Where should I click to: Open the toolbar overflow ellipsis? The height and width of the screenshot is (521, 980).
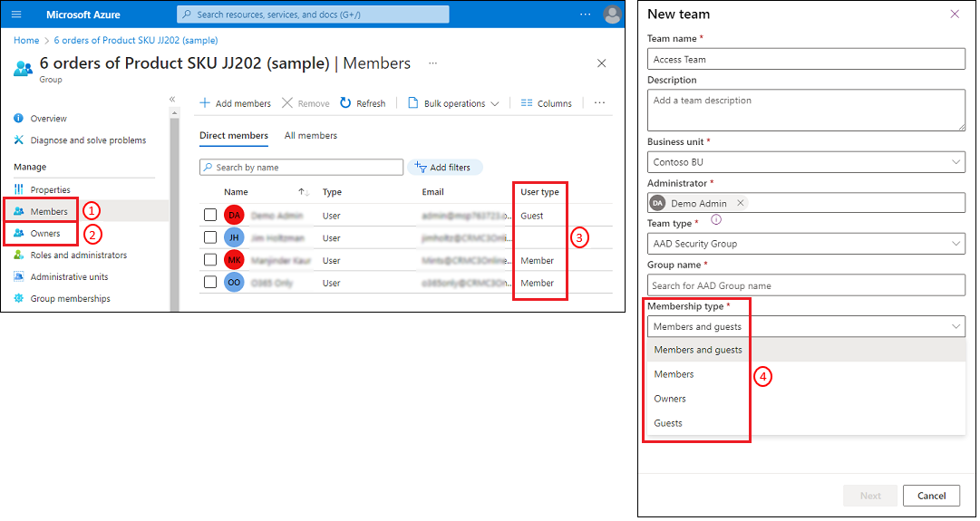pos(599,103)
